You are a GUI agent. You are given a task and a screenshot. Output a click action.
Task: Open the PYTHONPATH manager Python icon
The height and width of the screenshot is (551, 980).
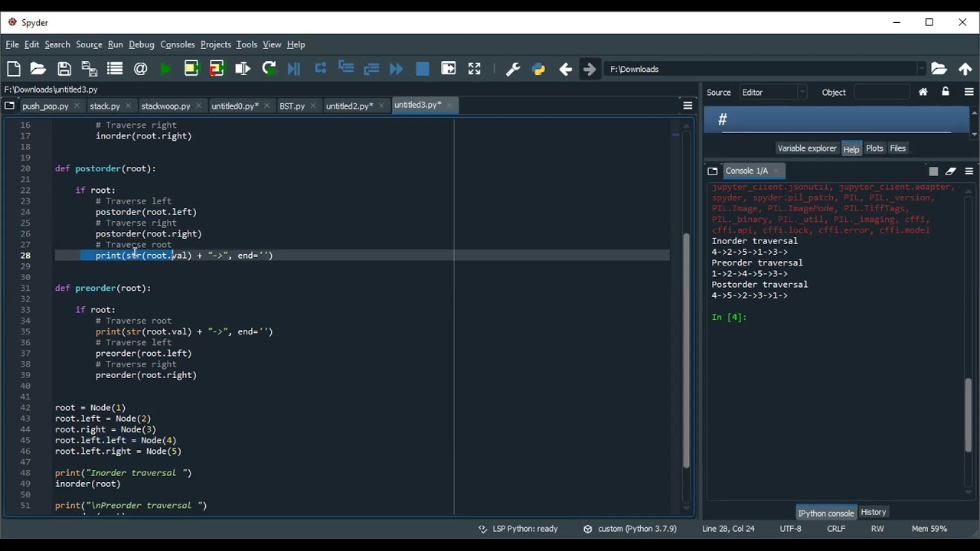(538, 69)
